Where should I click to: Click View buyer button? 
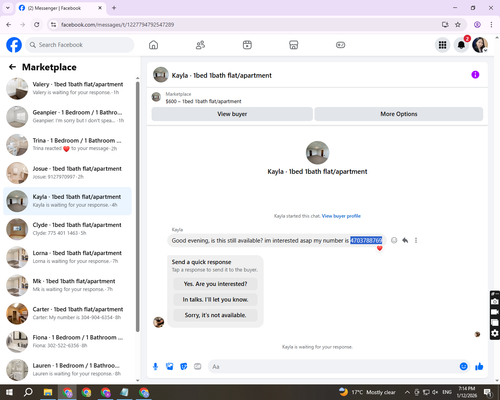tap(232, 114)
